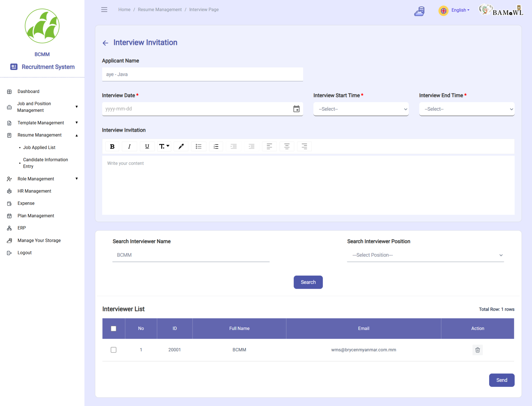Image resolution: width=532 pixels, height=406 pixels.
Task: Open Plan Management menu item
Action: coord(36,216)
